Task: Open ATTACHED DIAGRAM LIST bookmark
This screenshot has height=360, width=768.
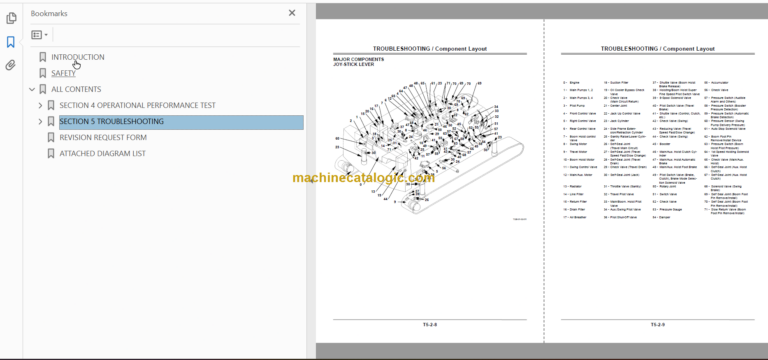Action: (102, 154)
